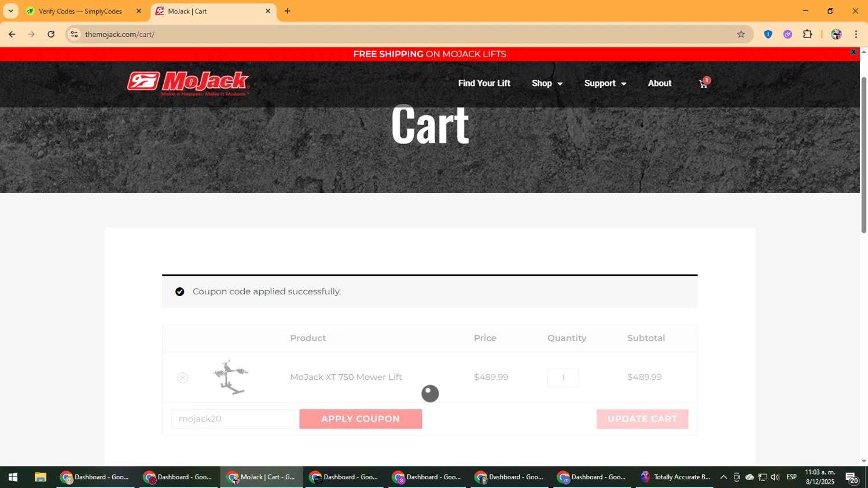Open the taskbar clock and date
The width and height of the screenshot is (868, 488).
[x=820, y=477]
